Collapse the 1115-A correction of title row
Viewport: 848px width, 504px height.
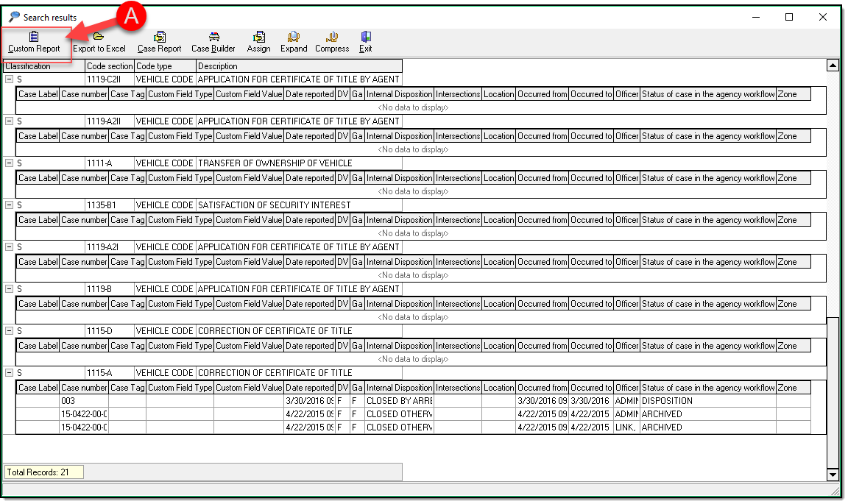pyautogui.click(x=9, y=373)
